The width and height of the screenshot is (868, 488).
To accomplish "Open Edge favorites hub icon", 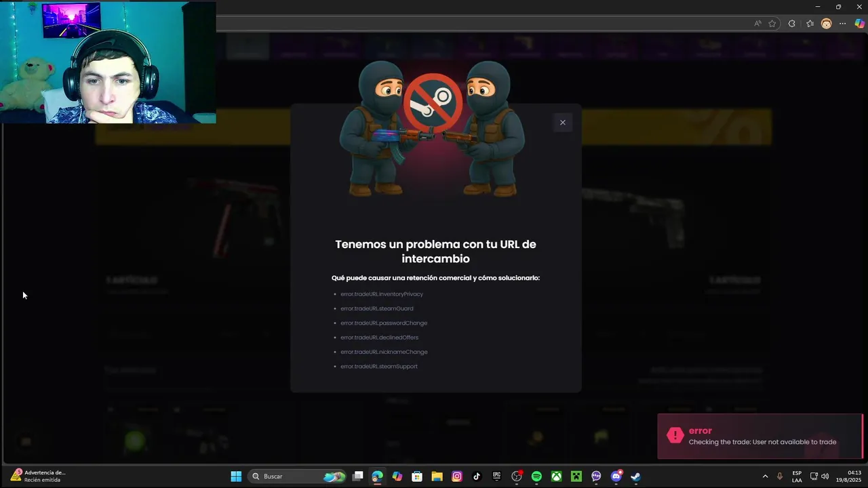I will click(x=810, y=24).
